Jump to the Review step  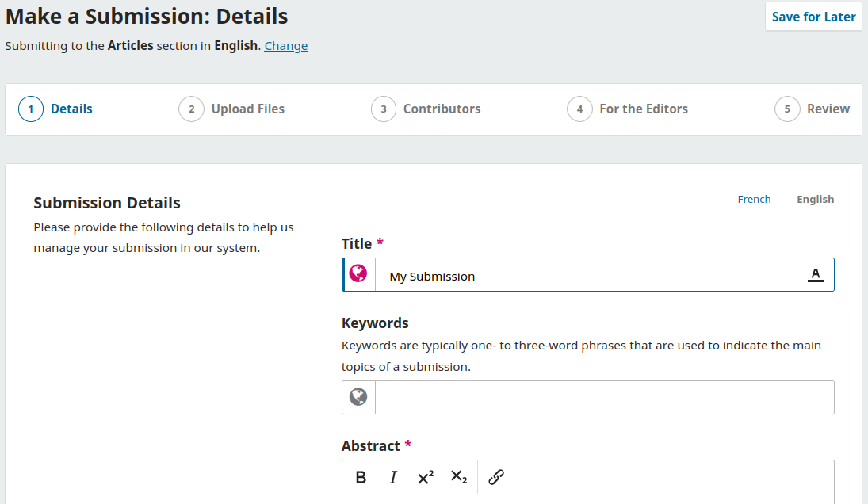click(x=812, y=109)
